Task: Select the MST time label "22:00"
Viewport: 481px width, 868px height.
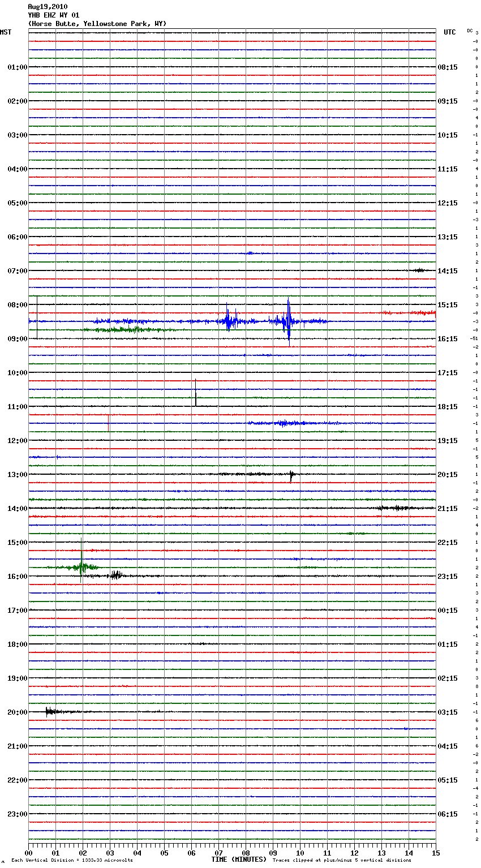Action: tap(18, 780)
